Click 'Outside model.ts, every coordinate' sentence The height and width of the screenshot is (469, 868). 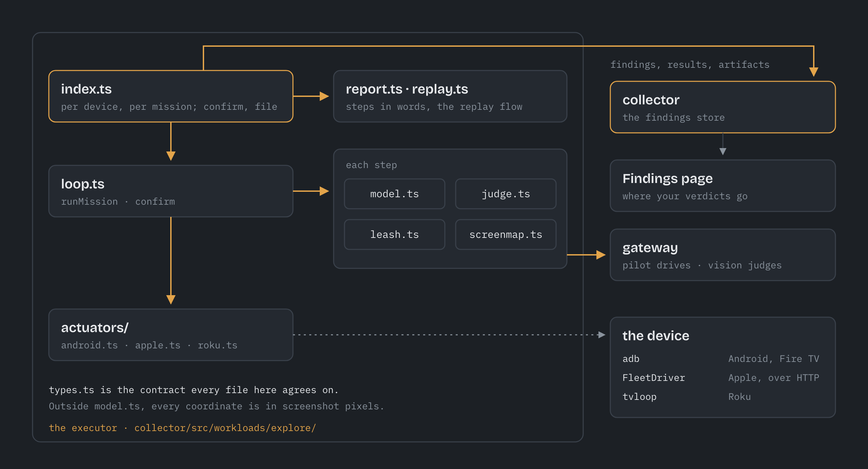click(216, 406)
